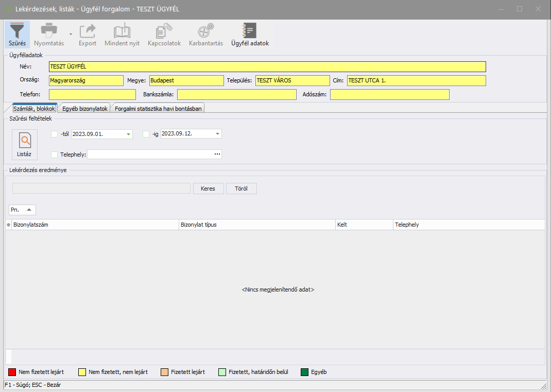The image size is (551, 392).
Task: Click the Töröl button
Action: (241, 189)
